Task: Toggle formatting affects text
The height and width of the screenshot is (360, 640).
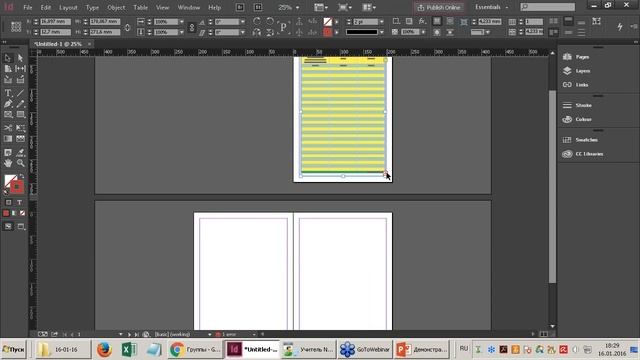Action: 19,202
